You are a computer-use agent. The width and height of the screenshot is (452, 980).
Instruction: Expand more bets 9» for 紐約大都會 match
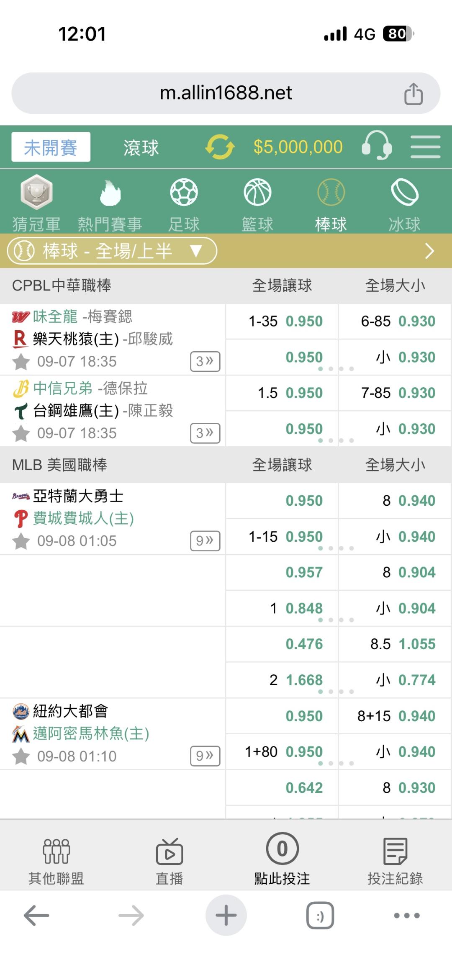coord(205,756)
